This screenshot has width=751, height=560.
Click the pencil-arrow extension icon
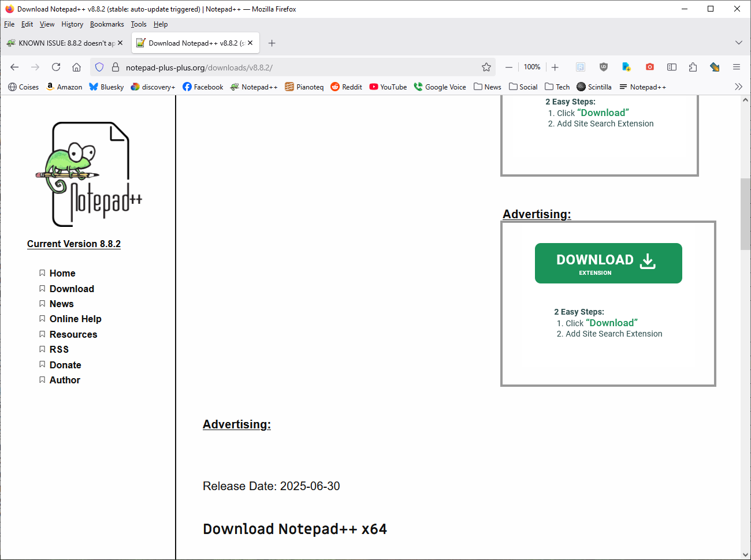(x=715, y=67)
